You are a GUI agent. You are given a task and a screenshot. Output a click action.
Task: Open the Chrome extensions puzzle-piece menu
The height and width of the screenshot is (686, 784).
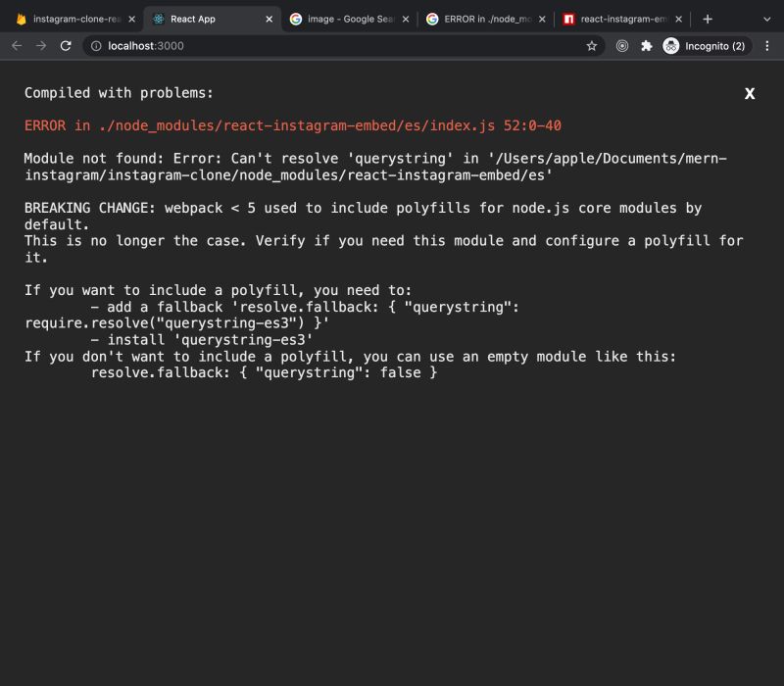pyautogui.click(x=647, y=45)
